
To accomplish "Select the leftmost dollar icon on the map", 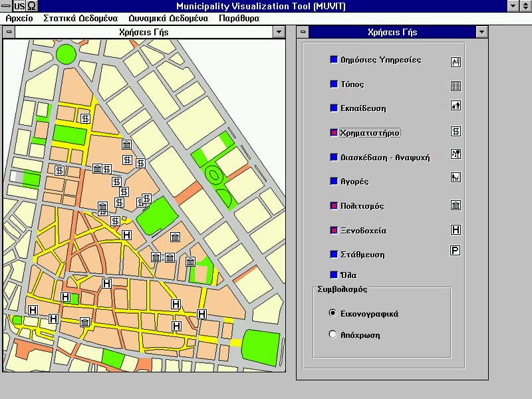I will tap(59, 170).
